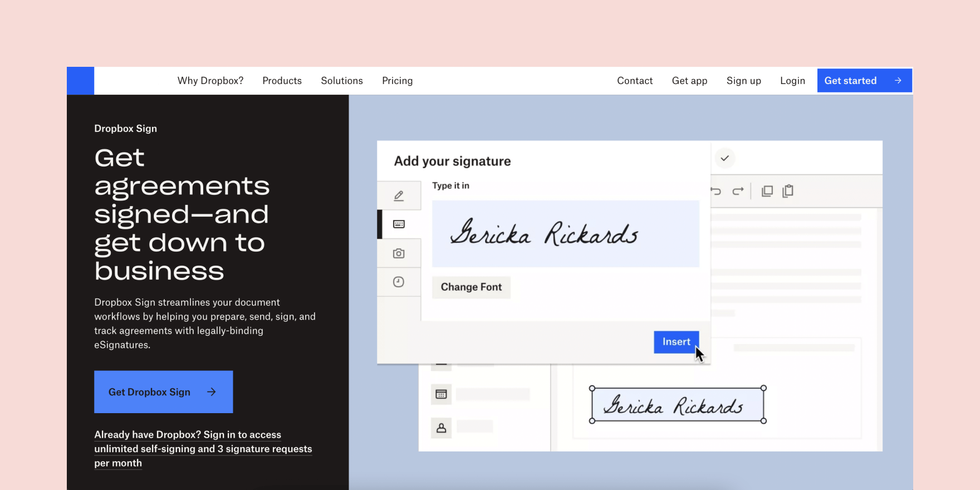Click the Get started button
This screenshot has height=490, width=980.
point(864,81)
